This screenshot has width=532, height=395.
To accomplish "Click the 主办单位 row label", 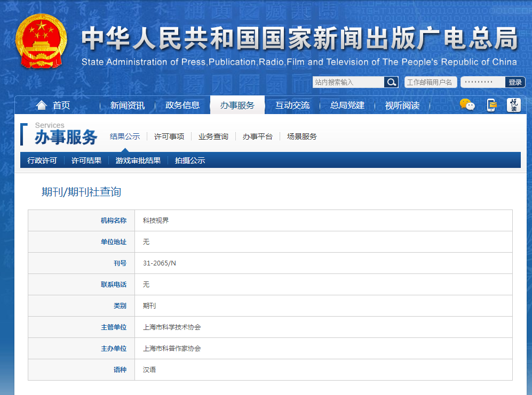I will click(114, 349).
